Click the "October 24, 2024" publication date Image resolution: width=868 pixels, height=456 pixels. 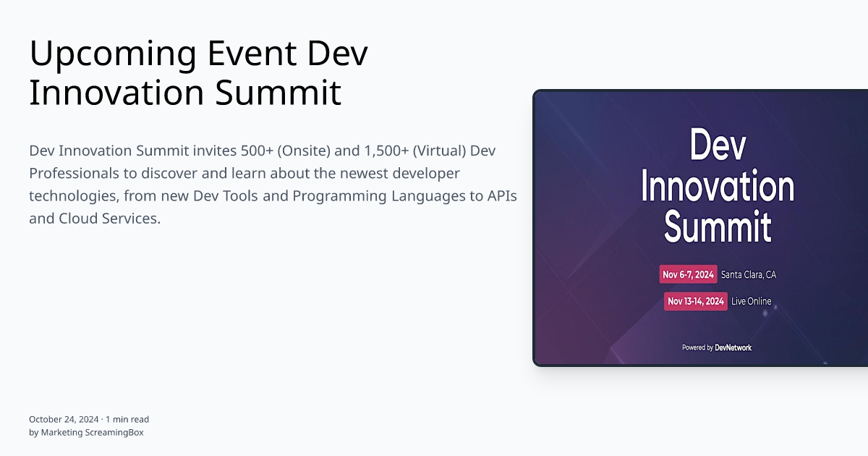coord(64,418)
